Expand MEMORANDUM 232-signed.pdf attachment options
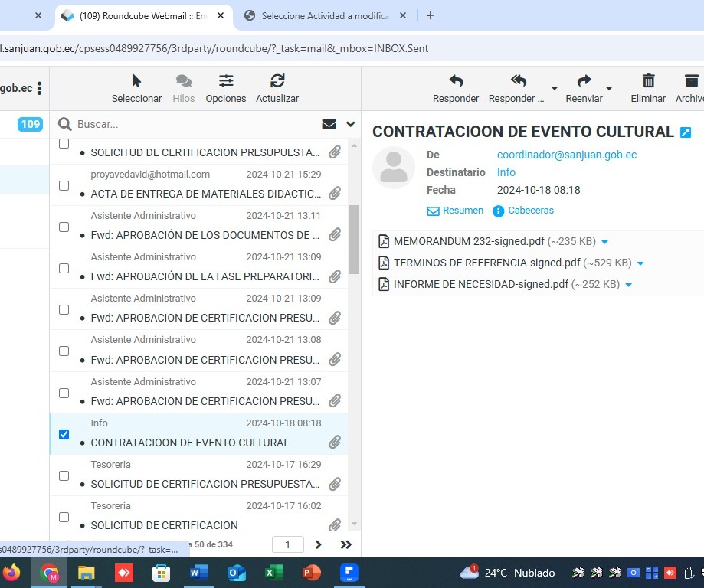 click(605, 242)
